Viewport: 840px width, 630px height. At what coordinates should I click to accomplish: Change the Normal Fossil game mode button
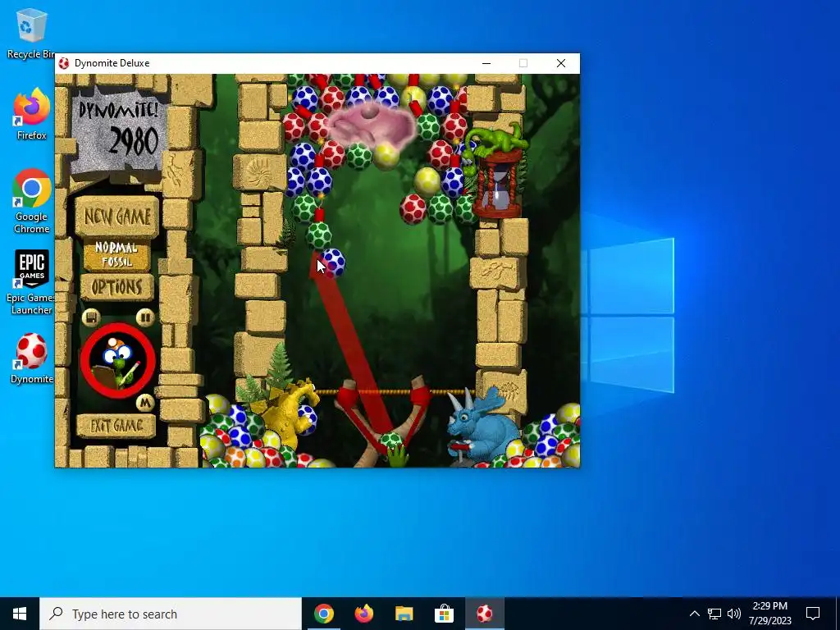[x=116, y=254]
